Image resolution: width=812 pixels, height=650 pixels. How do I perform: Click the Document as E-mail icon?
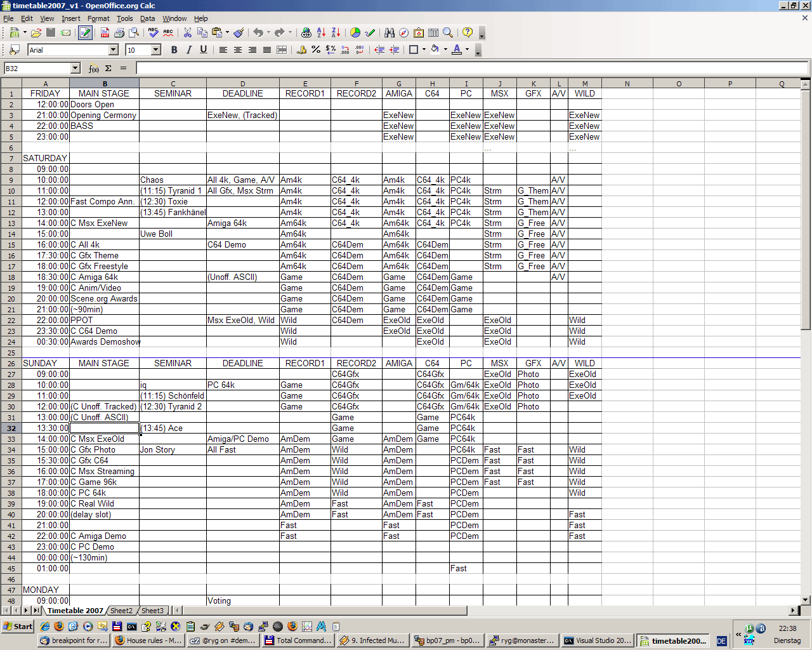point(66,32)
